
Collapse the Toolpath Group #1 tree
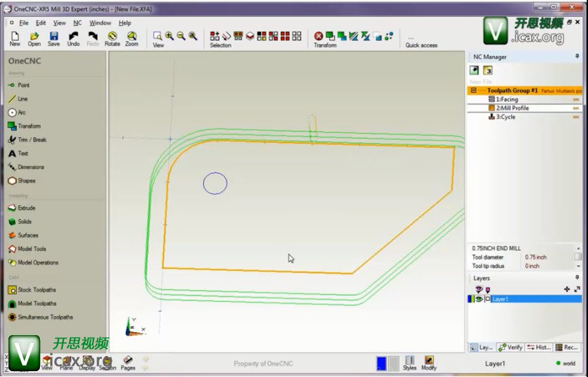tap(473, 91)
